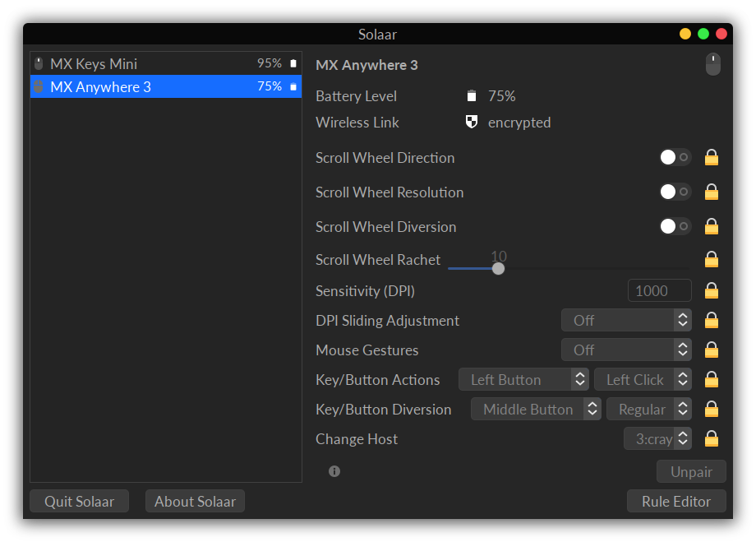This screenshot has width=756, height=542.
Task: Click the Sensitivity (DPI) field showing 1000
Action: (x=660, y=291)
